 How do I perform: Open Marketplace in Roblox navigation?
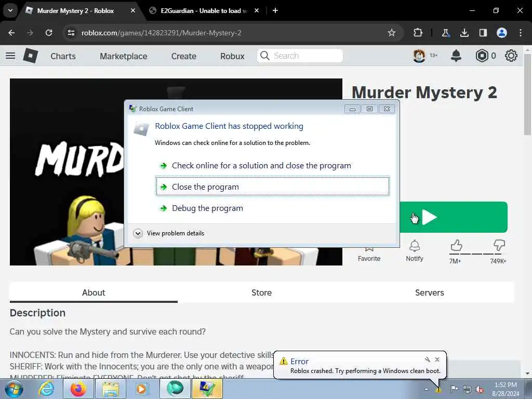pos(124,56)
